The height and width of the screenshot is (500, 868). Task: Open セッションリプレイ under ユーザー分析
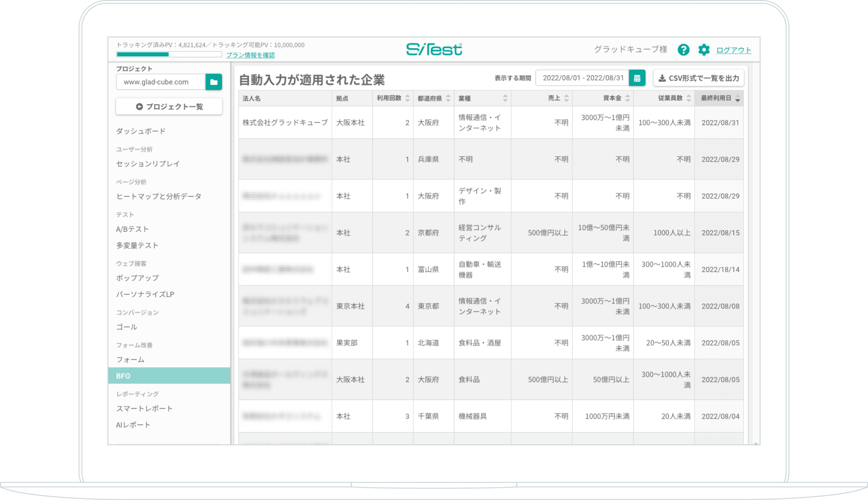pyautogui.click(x=147, y=164)
